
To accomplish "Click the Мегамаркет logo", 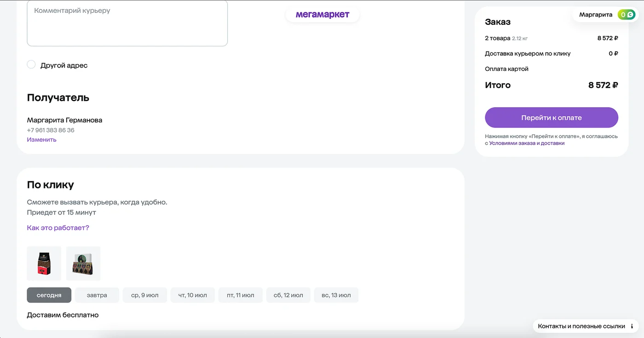I will (x=322, y=15).
